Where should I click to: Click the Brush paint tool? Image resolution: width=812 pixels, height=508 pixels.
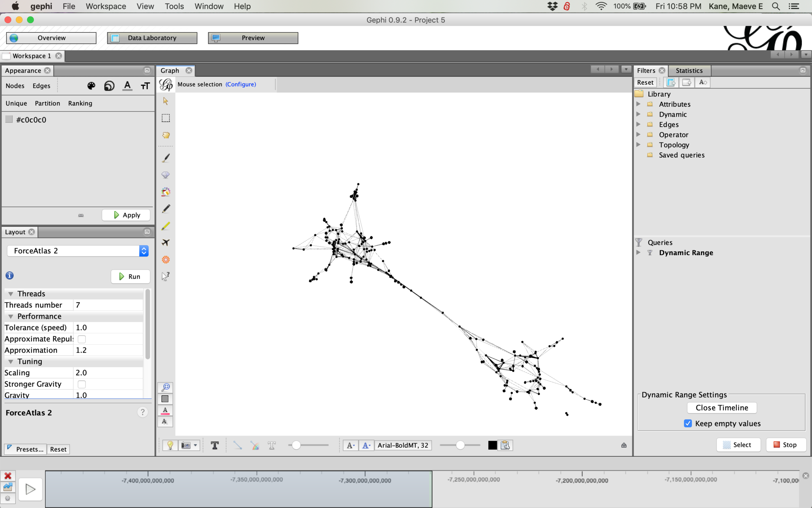point(166,158)
